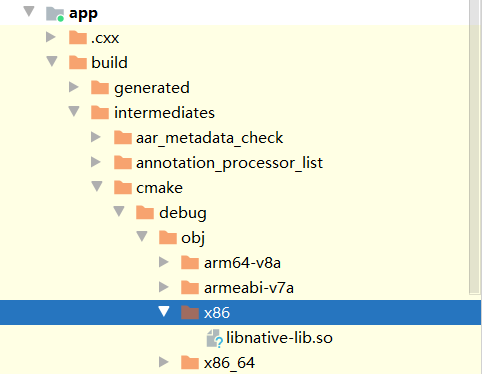Expand the .cxx folder arrow
Image resolution: width=482 pixels, height=374 pixels.
(51, 37)
